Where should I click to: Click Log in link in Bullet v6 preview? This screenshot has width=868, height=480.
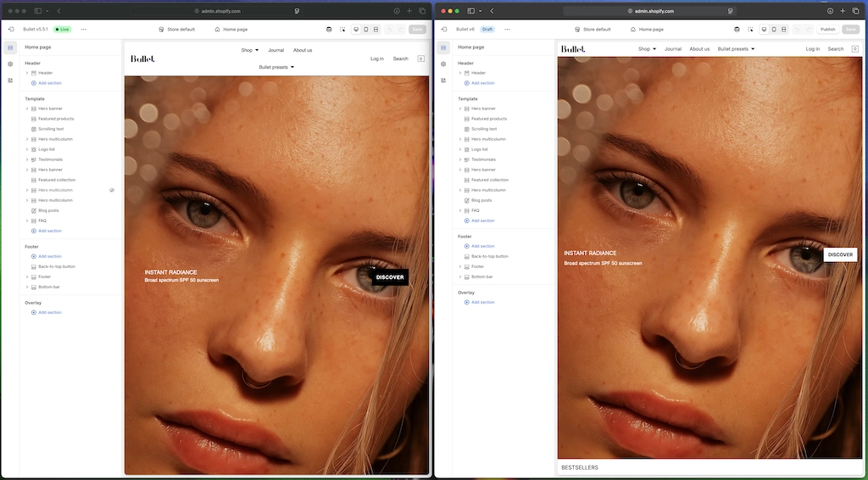click(813, 49)
